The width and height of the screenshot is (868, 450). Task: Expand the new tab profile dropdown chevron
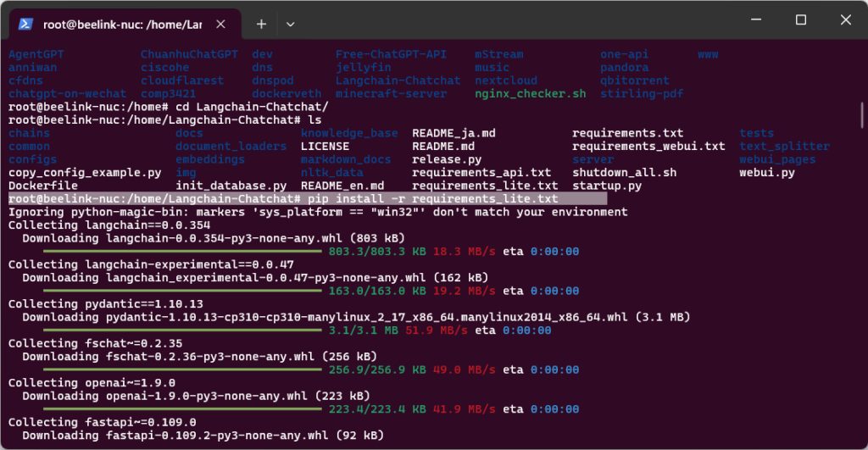pos(290,24)
